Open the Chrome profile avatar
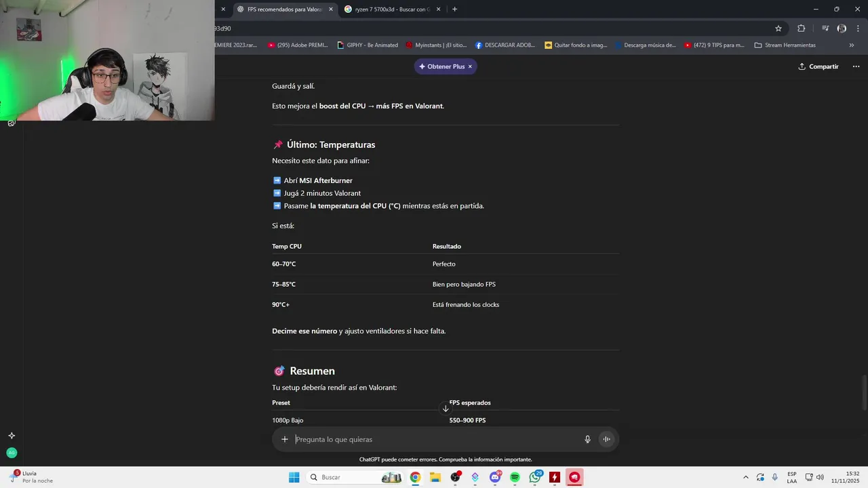This screenshot has width=868, height=488. [842, 28]
